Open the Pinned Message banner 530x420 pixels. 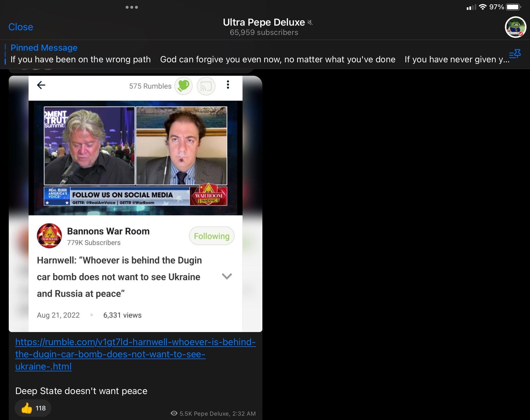click(259, 54)
